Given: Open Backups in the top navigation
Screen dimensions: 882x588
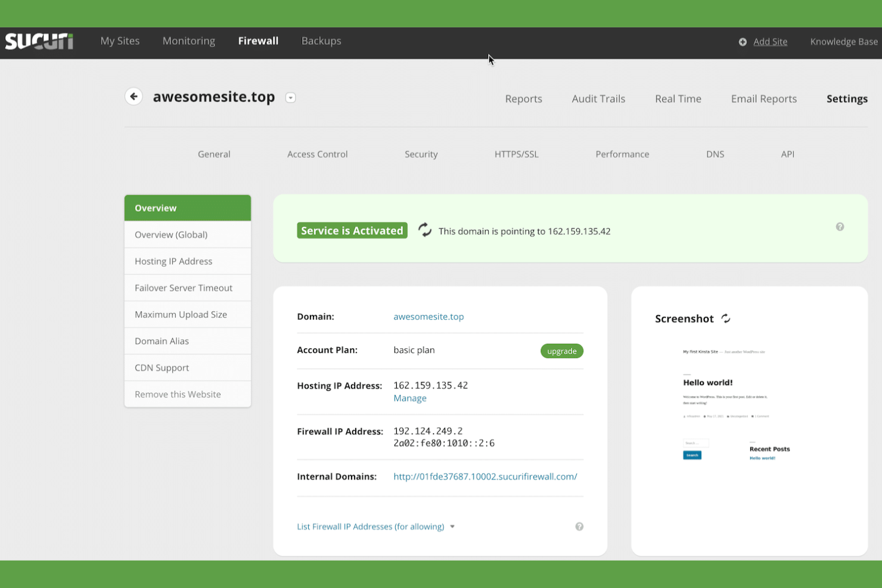Looking at the screenshot, I should pyautogui.click(x=321, y=41).
